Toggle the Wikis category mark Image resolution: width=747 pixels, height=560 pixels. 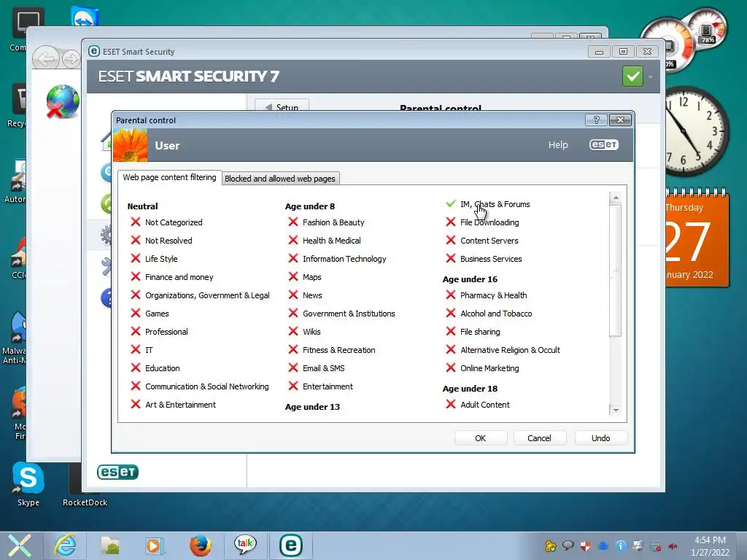[293, 332]
